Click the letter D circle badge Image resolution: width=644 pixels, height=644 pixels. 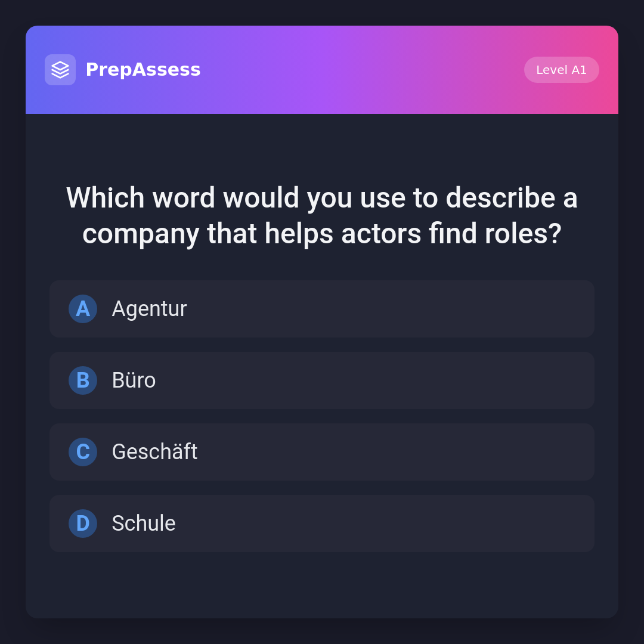click(83, 524)
